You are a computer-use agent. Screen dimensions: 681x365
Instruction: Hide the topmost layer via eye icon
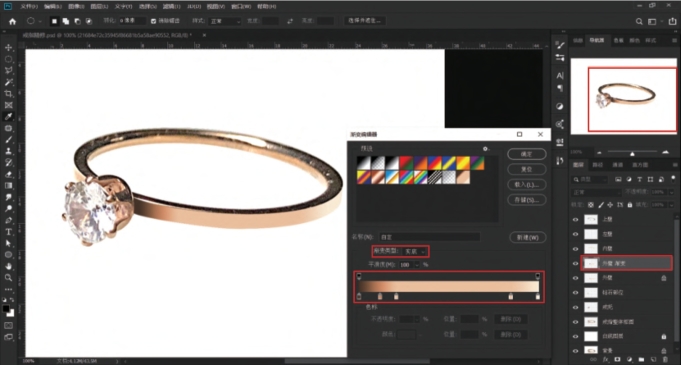tap(575, 220)
